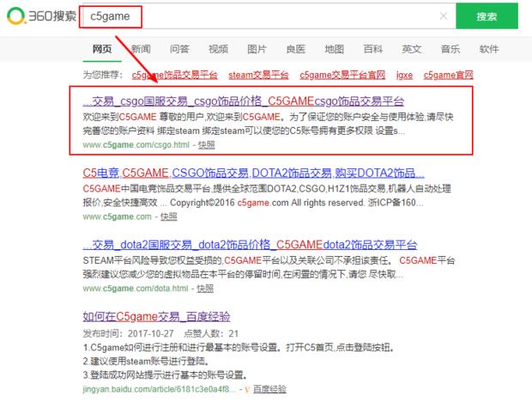This screenshot has width=532, height=408.
Task: Click text 发布时间: 2017-10-27
Action: pyautogui.click(x=128, y=333)
